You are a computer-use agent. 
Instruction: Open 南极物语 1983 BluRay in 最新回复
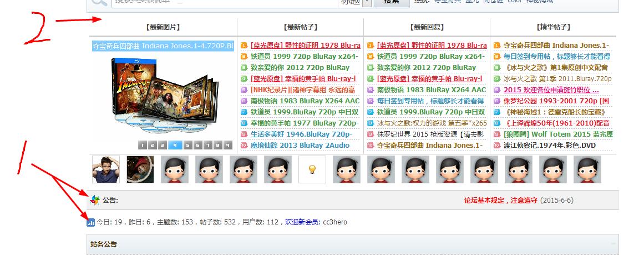coord(431,89)
